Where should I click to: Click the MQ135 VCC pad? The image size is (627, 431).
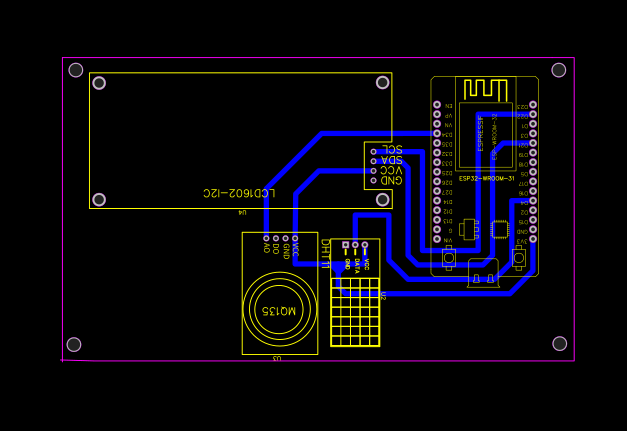[x=295, y=239]
